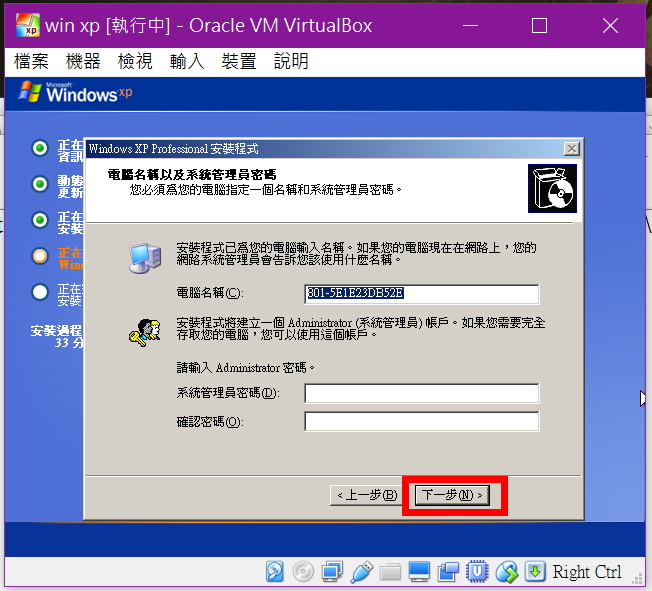Image resolution: width=652 pixels, height=591 pixels.
Task: Minimize the VirtualBox window
Action: (470, 25)
